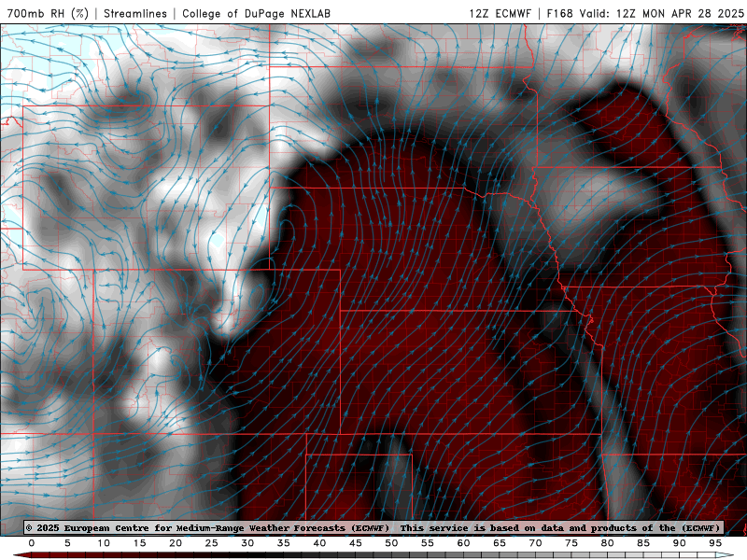Select the "80" value on the legend
Screen dimensions: 747x560
(608, 543)
